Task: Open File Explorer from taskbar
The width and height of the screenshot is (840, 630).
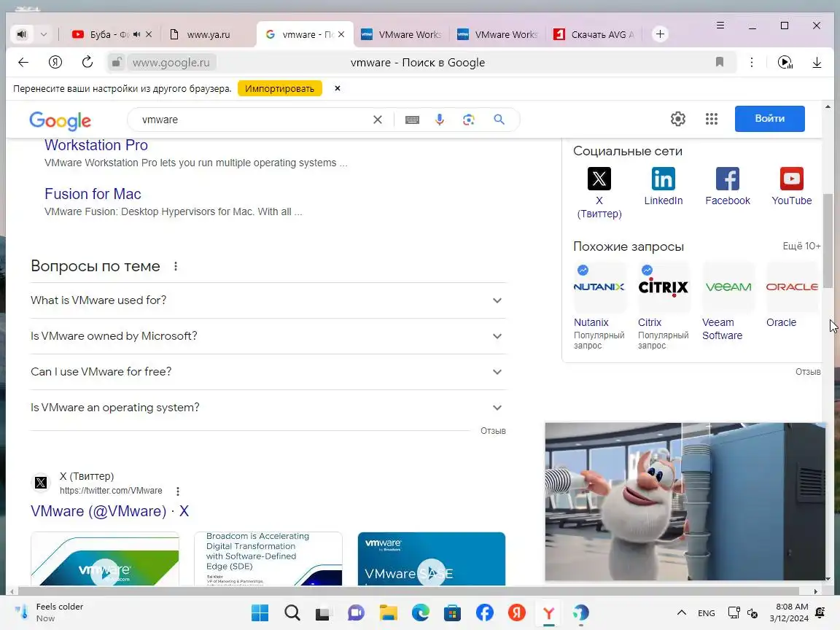Action: click(389, 612)
